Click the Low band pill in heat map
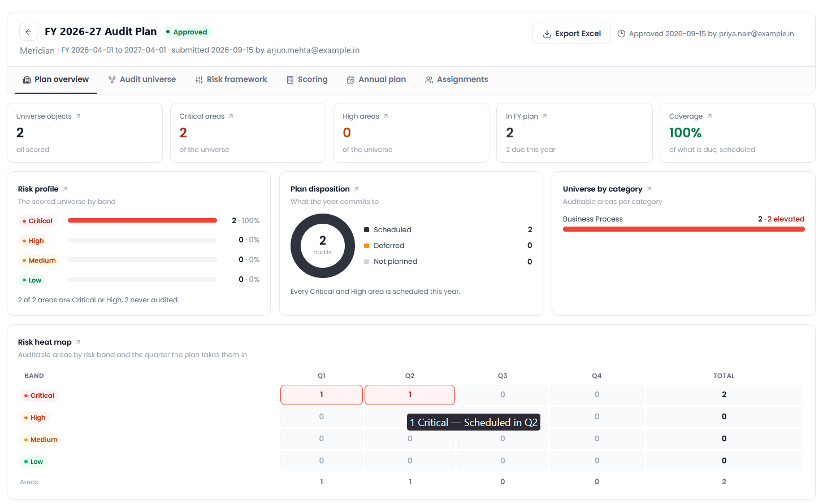The height and width of the screenshot is (504, 823). [x=34, y=462]
